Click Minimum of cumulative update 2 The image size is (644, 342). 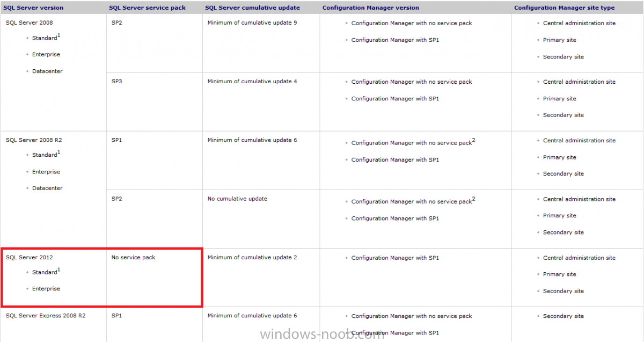tap(252, 258)
